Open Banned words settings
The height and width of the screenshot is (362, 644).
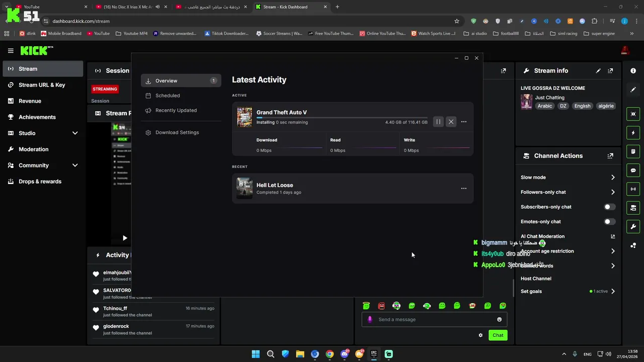pyautogui.click(x=568, y=265)
